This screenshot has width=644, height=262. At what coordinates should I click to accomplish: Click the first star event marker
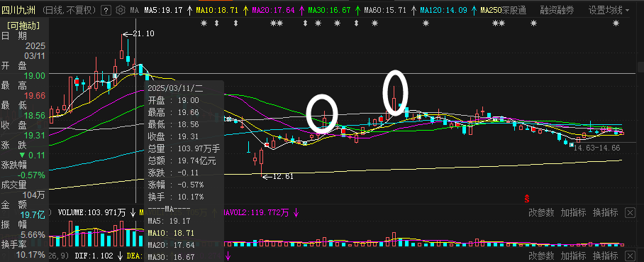point(204,23)
